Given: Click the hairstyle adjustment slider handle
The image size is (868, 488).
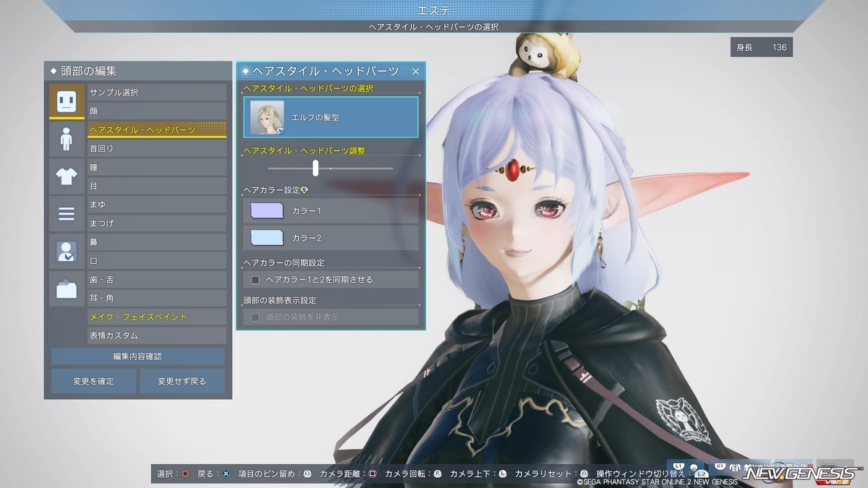Looking at the screenshot, I should click(x=315, y=168).
